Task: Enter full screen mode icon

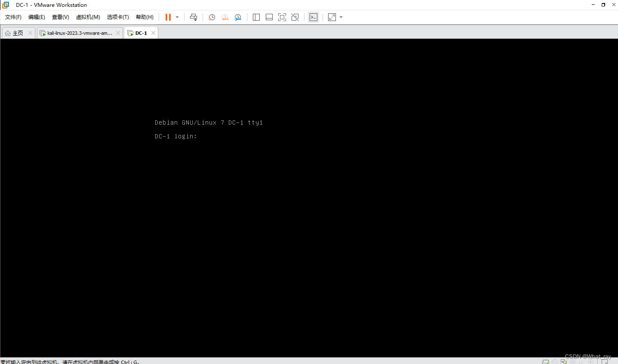Action: tap(282, 17)
